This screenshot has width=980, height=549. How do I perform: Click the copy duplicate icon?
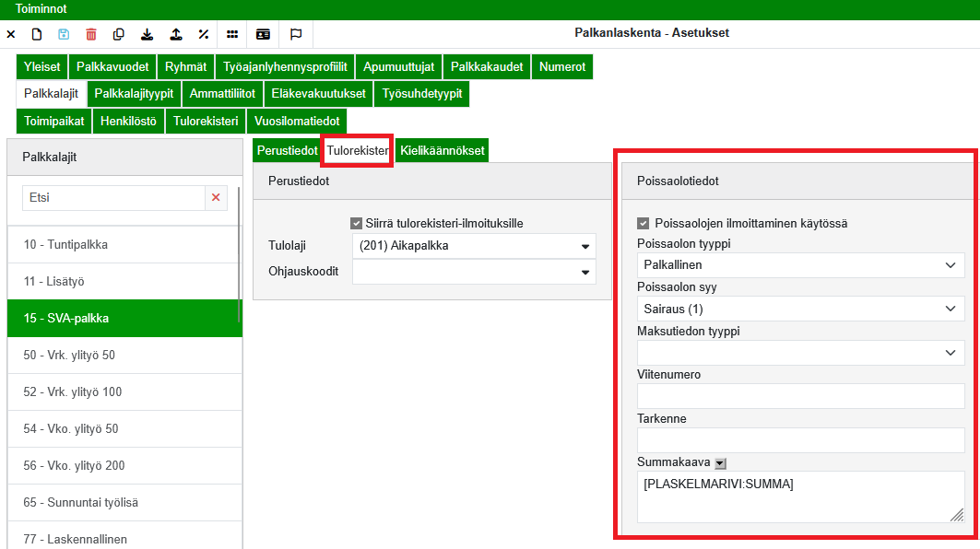pyautogui.click(x=118, y=34)
